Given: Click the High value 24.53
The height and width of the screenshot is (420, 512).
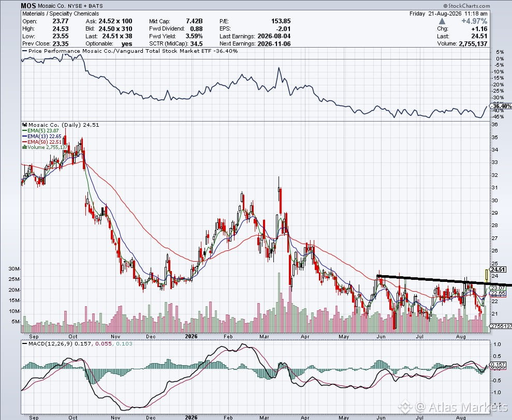Looking at the screenshot, I should 61,29.
